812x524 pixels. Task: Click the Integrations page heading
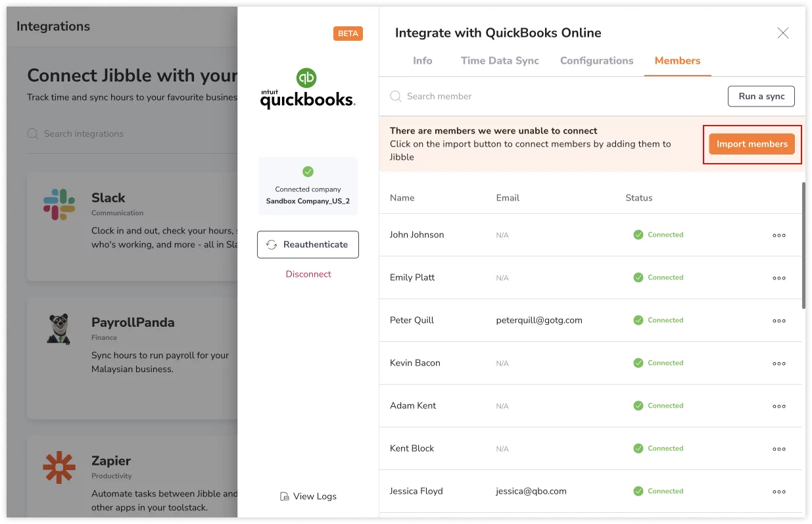click(53, 26)
